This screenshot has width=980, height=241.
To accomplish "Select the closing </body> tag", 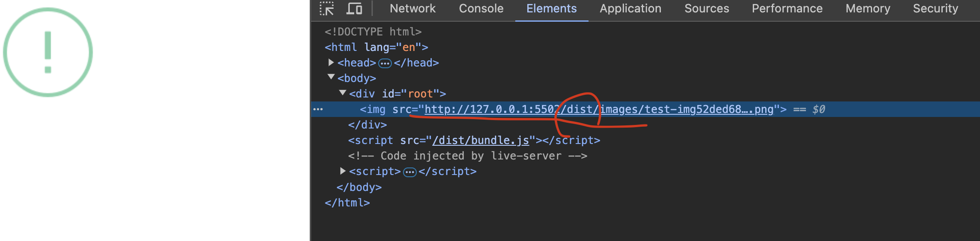I will click(x=359, y=187).
